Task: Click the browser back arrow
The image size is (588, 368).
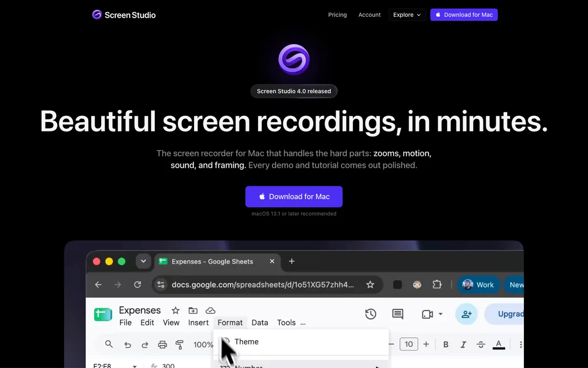Action: point(98,285)
